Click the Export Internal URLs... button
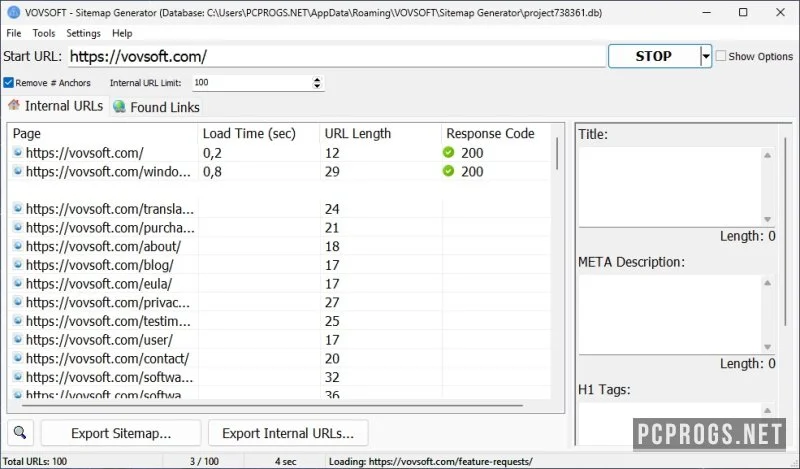Screen dimensions: 800x469 [x=288, y=433]
